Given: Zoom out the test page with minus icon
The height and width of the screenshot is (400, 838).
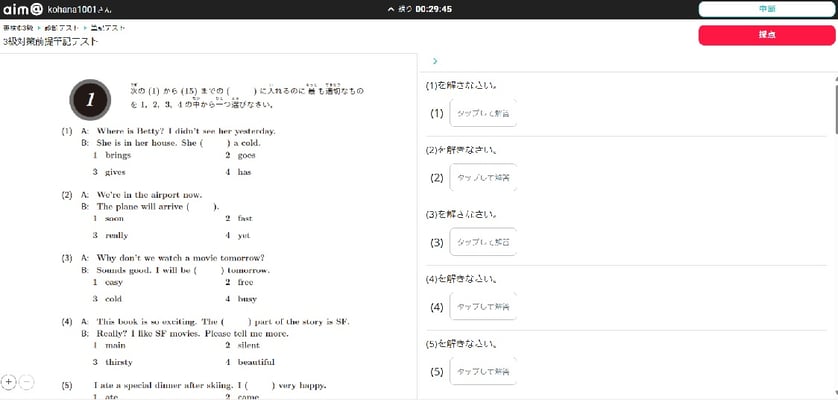Looking at the screenshot, I should pos(27,381).
